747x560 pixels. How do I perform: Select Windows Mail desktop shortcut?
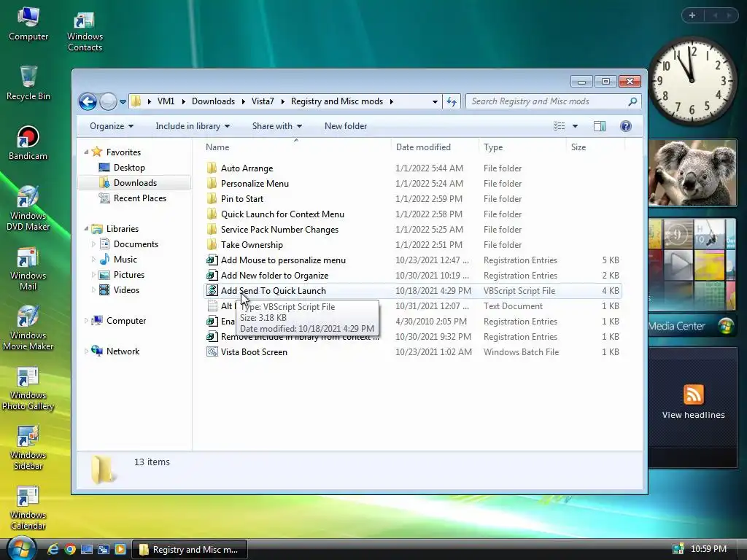[28, 268]
